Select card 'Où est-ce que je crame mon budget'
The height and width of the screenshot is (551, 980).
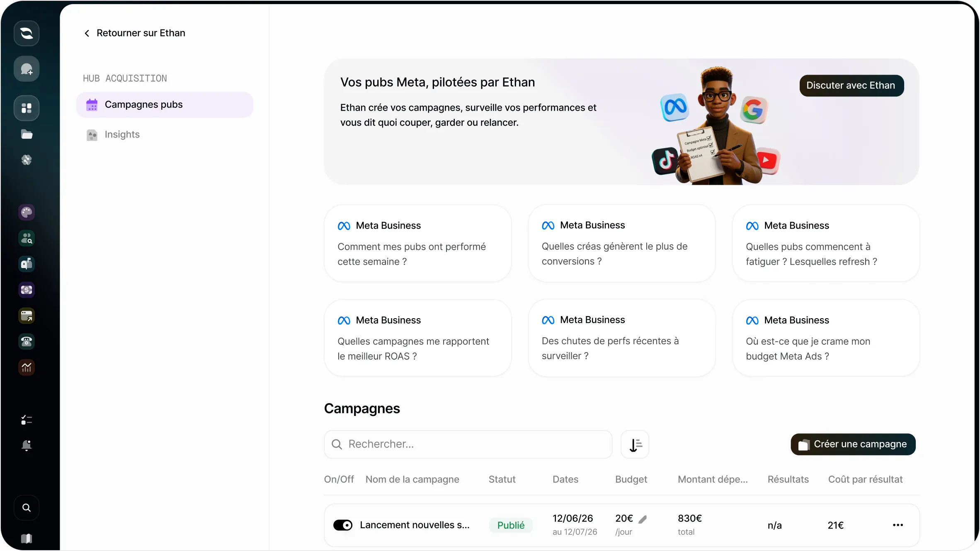click(x=826, y=338)
